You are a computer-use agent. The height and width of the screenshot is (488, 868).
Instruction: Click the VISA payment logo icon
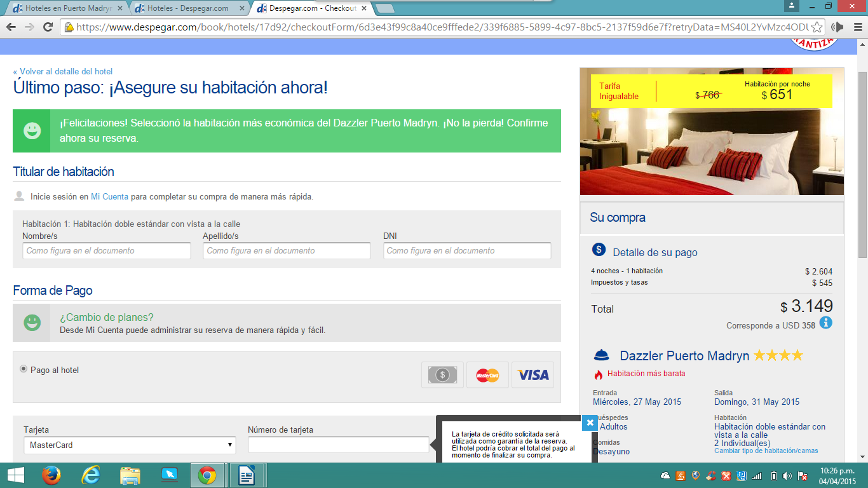tap(532, 375)
